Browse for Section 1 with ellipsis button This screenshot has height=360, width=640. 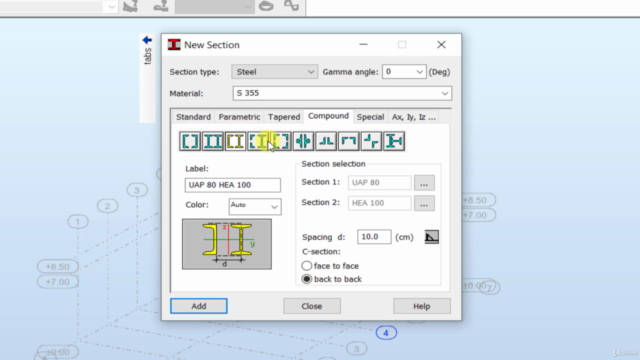(x=424, y=183)
